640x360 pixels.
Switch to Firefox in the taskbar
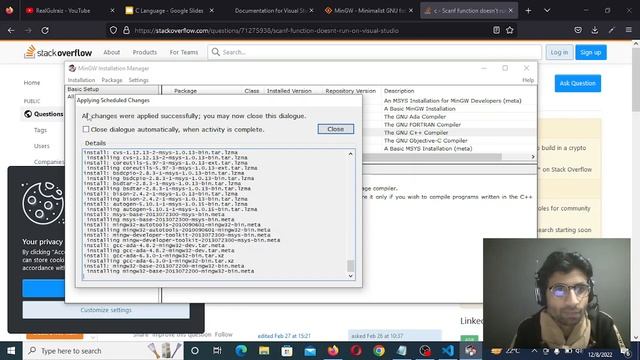[333, 351]
